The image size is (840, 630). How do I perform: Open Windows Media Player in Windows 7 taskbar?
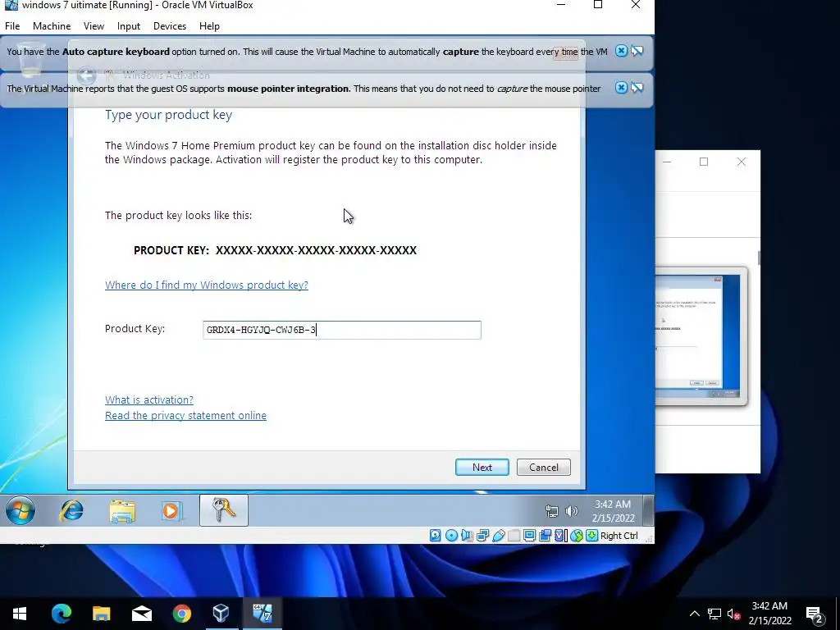[172, 510]
